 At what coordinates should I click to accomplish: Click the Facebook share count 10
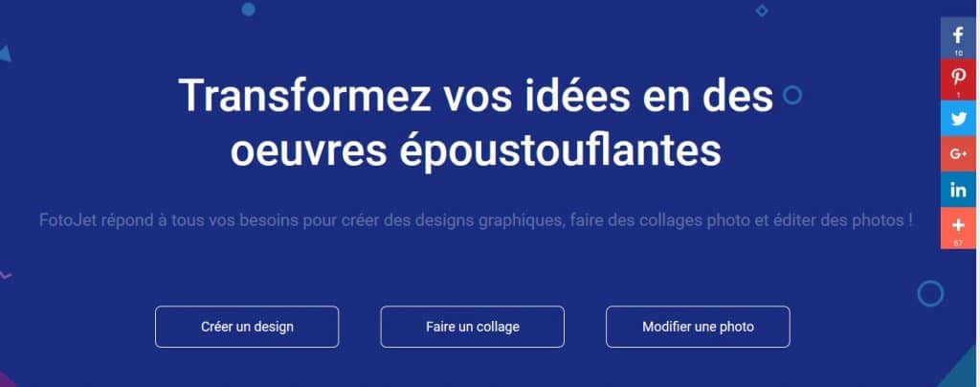coord(958,54)
